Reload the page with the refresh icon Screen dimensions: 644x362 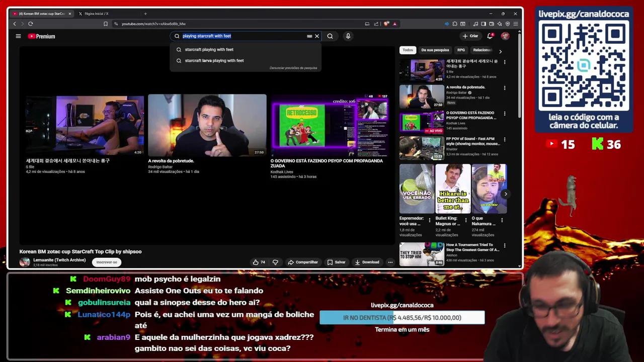coord(31,24)
